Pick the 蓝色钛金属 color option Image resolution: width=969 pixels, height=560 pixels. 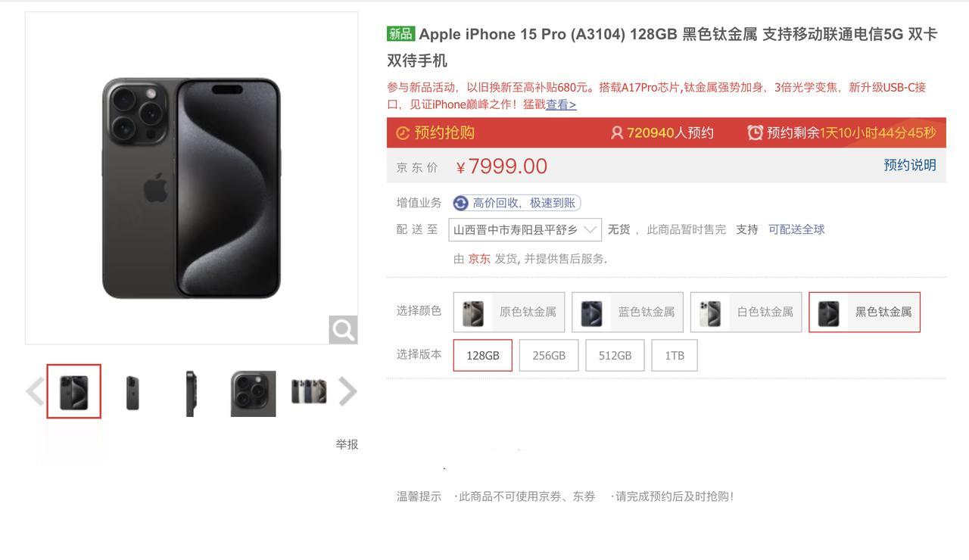pos(628,312)
